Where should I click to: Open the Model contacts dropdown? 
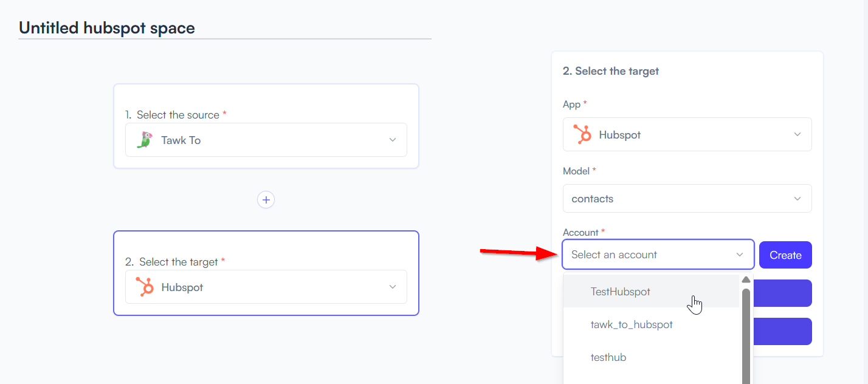[687, 199]
